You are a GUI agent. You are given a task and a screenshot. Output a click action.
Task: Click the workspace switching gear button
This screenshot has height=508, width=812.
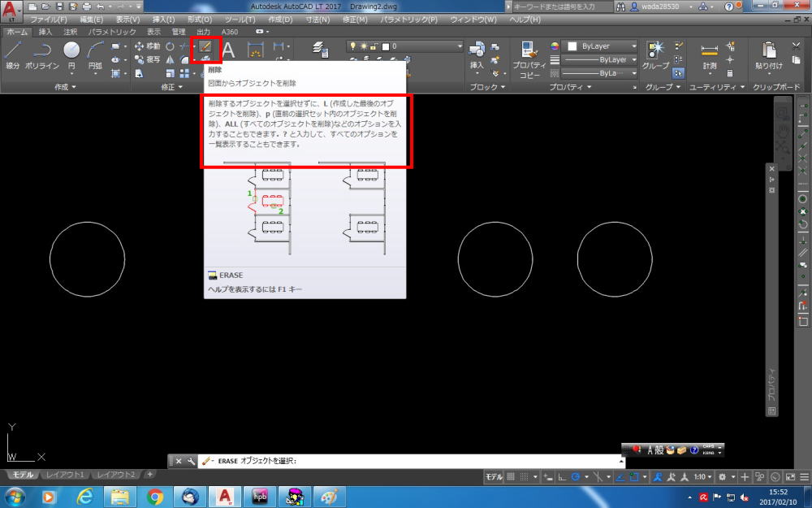pyautogui.click(x=723, y=477)
